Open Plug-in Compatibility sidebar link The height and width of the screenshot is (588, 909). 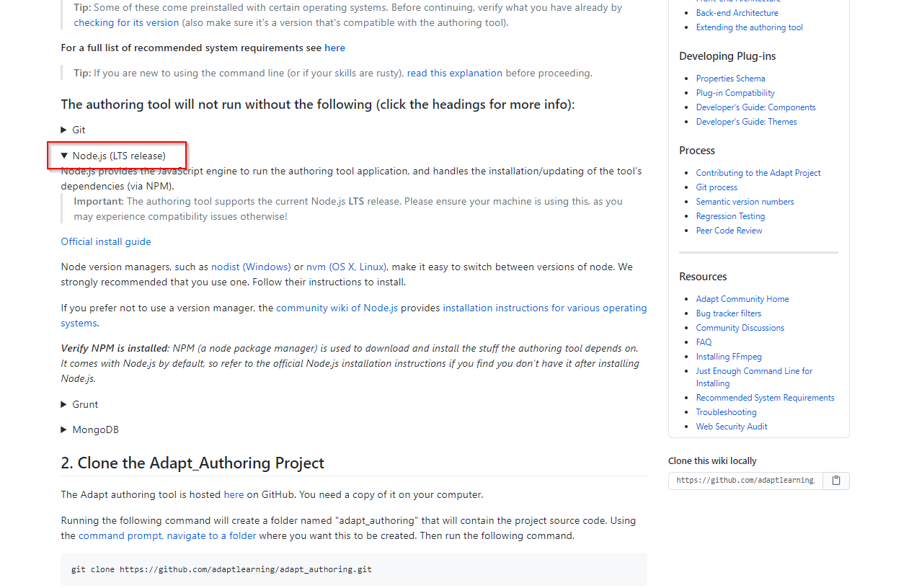735,93
